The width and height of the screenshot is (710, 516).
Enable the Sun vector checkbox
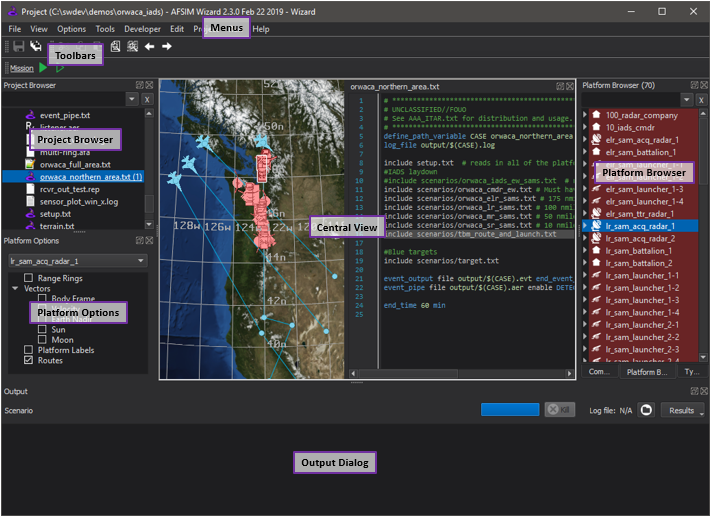(43, 329)
